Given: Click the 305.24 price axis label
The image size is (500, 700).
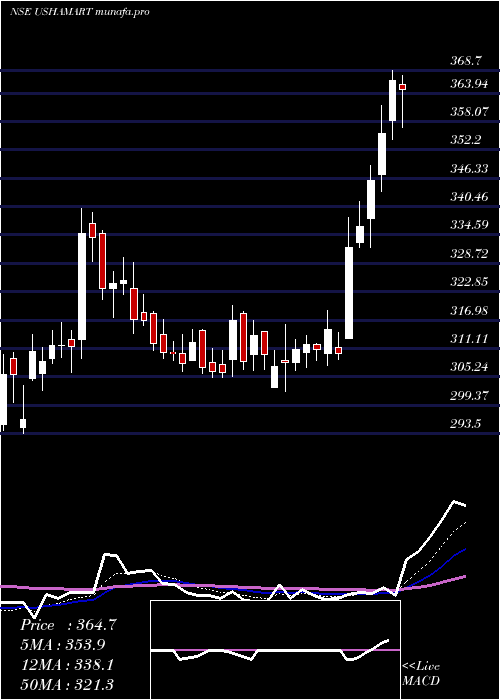Looking at the screenshot, I should [x=468, y=367].
